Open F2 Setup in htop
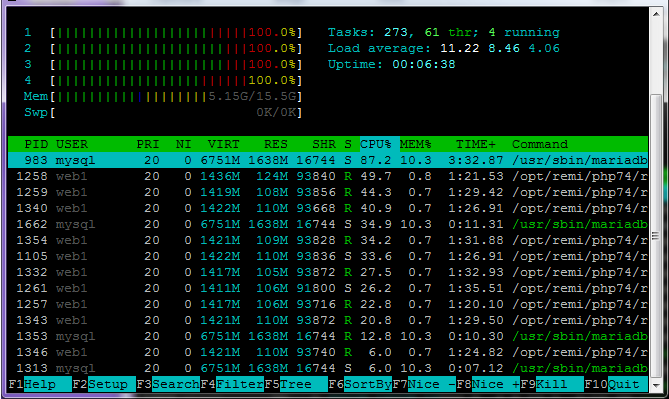 104,384
